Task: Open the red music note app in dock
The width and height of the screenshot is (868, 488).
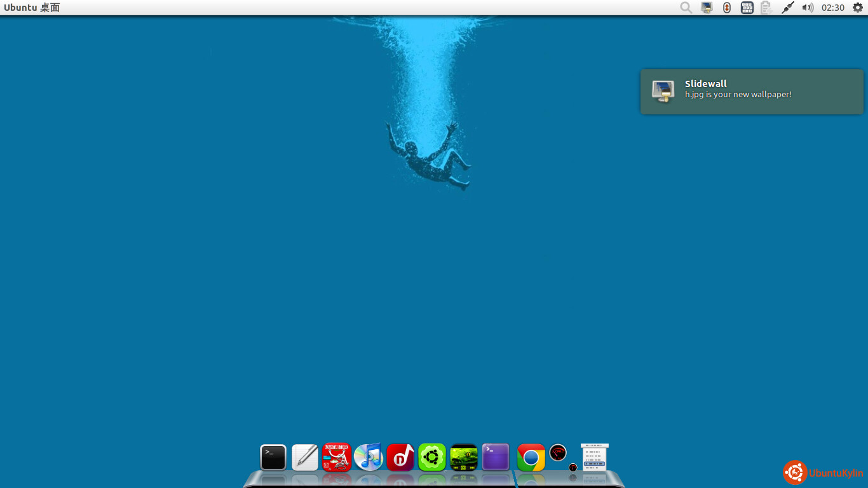Action: (400, 457)
